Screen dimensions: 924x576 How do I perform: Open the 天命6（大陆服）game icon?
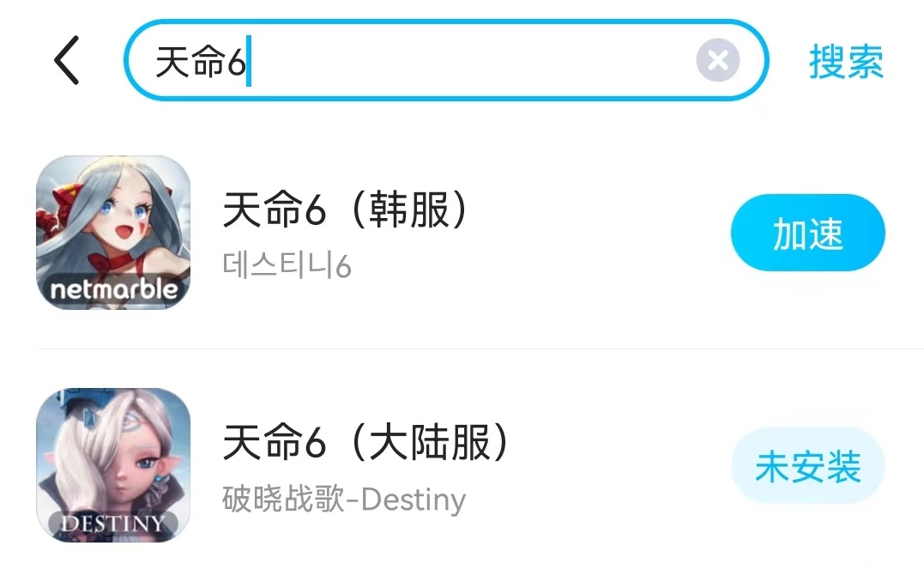coord(113,464)
